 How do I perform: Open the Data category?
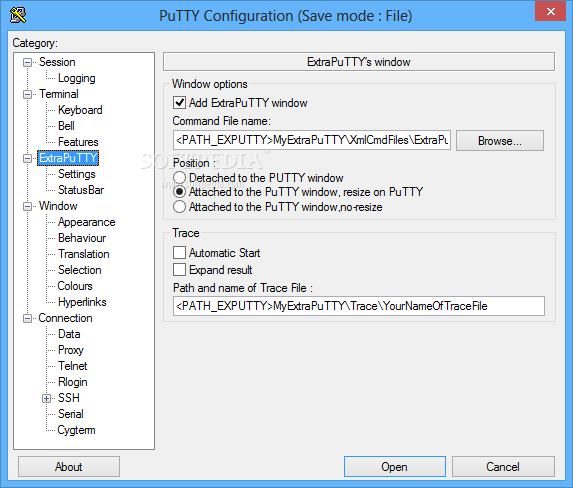tap(69, 334)
